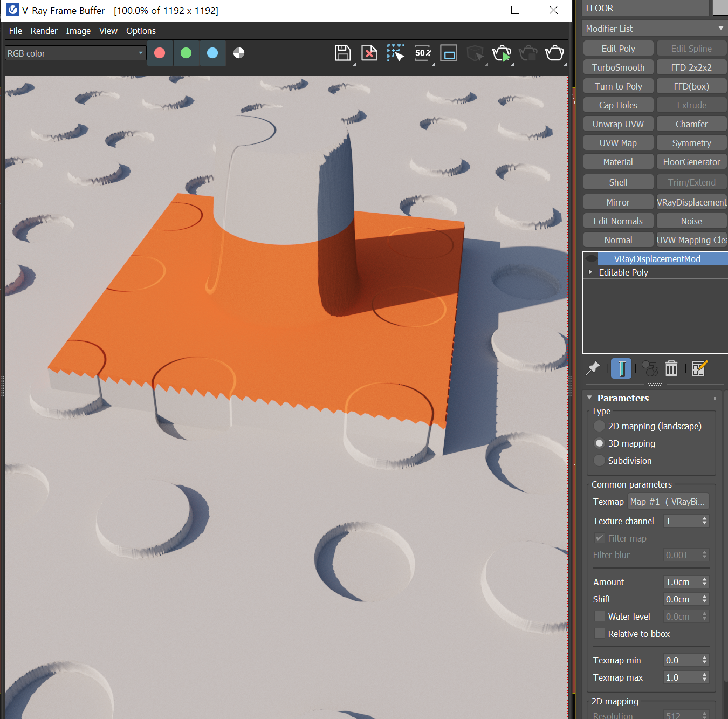Expand the Modifier List dropdown
The height and width of the screenshot is (719, 728).
point(655,28)
